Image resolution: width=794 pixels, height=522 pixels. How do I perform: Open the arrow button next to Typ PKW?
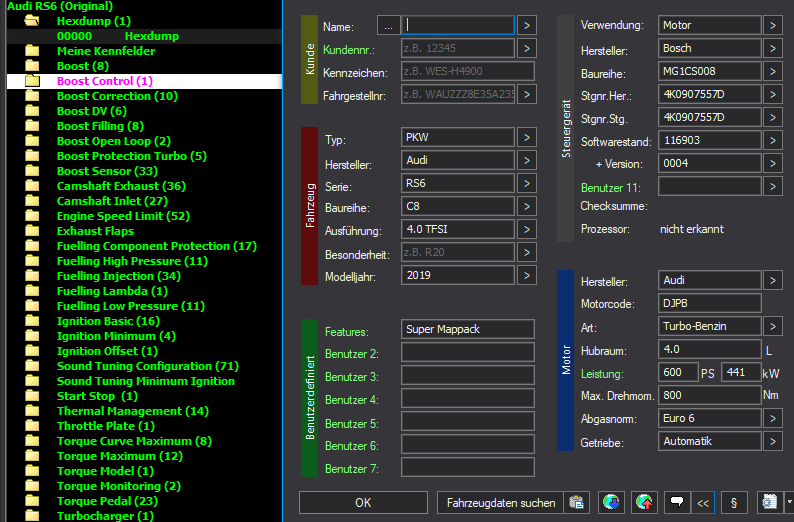point(527,137)
